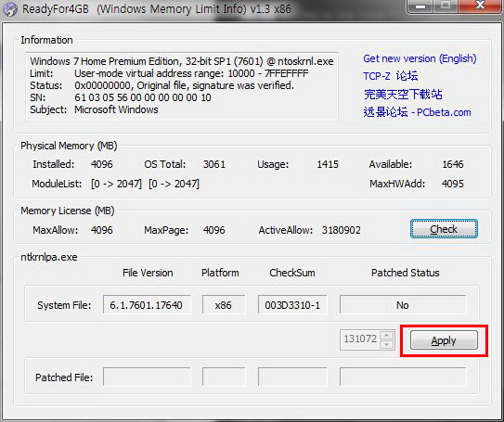This screenshot has height=422, width=504.
Task: Click the Check button
Action: pyautogui.click(x=444, y=229)
